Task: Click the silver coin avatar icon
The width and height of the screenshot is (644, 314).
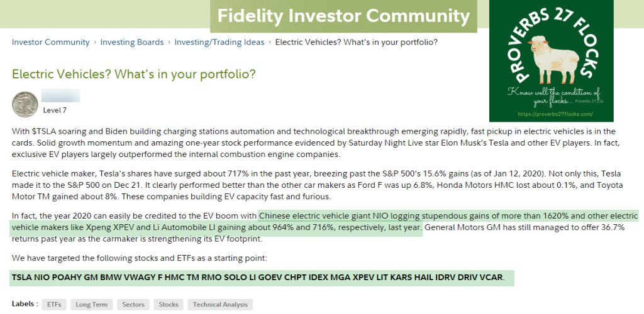Action: pos(25,104)
